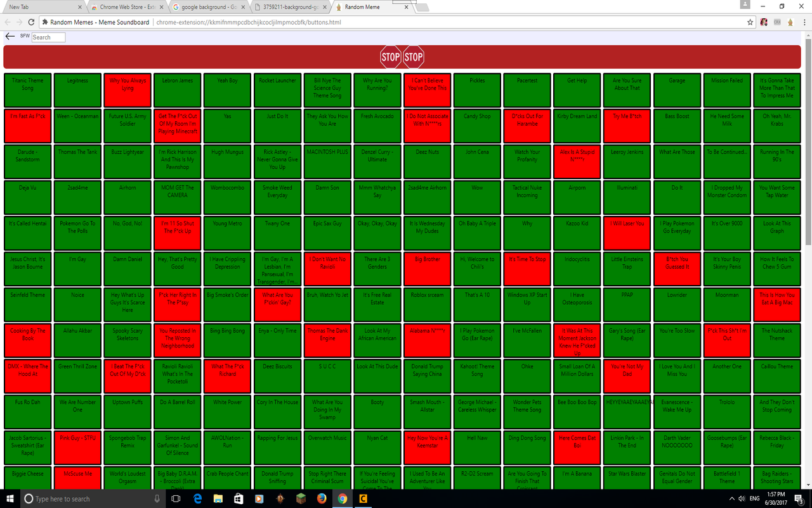Click the Windows XP Start Up button
The height and width of the screenshot is (508, 812).
[527, 305]
